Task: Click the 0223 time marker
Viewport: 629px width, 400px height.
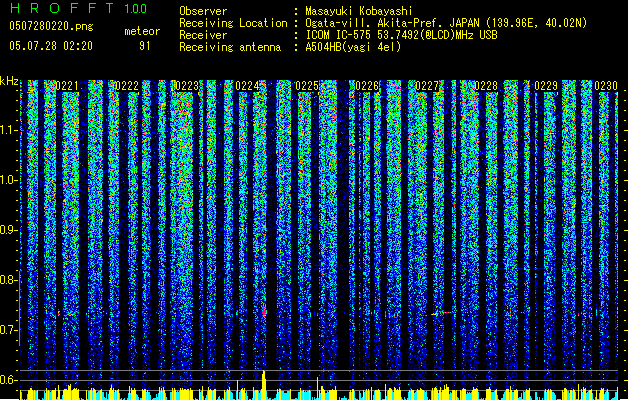Action: point(187,86)
